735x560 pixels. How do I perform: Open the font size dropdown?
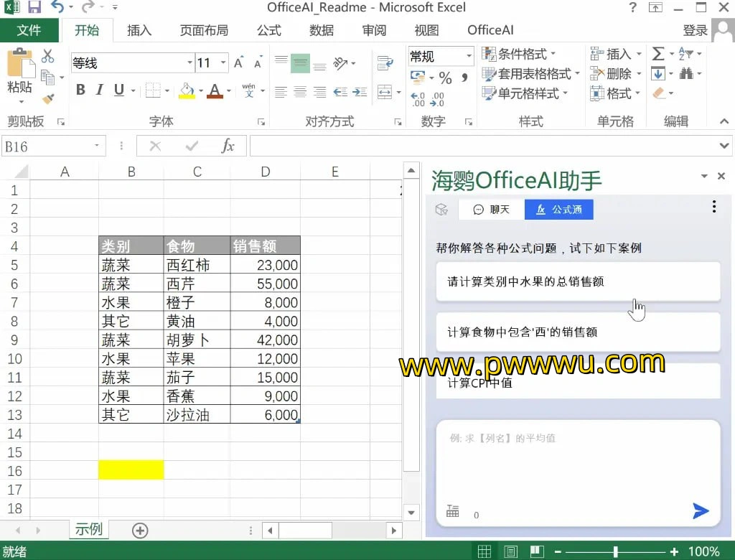tap(224, 63)
